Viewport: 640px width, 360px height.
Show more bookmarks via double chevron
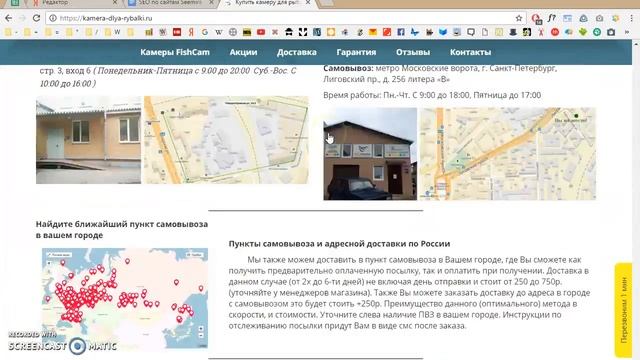(627, 32)
